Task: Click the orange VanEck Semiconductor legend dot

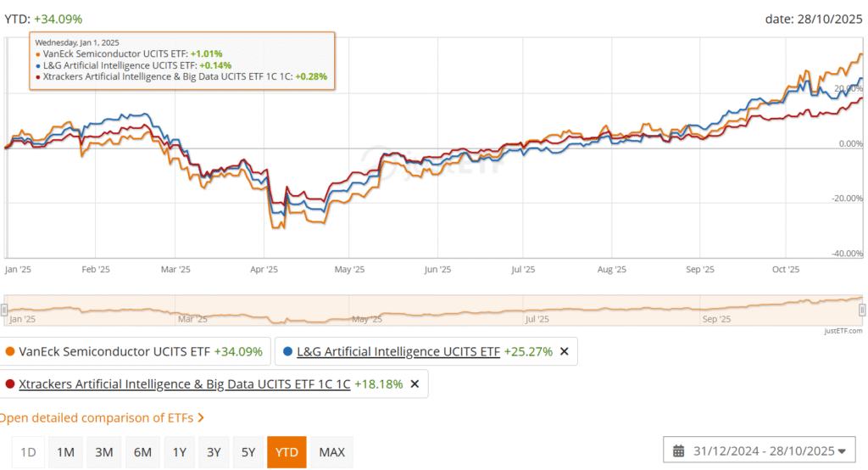Action: 10,351
